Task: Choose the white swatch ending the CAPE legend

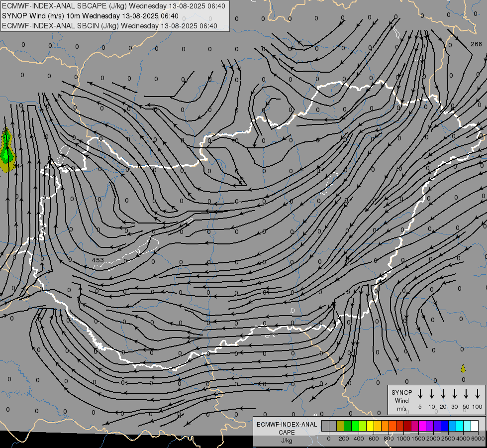Action: click(475, 426)
